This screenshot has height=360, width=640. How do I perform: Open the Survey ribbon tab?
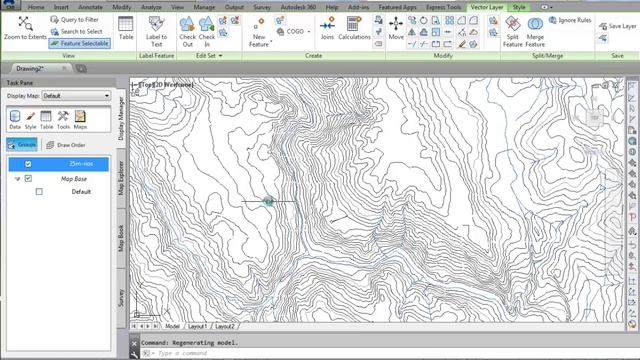pyautogui.click(x=262, y=7)
